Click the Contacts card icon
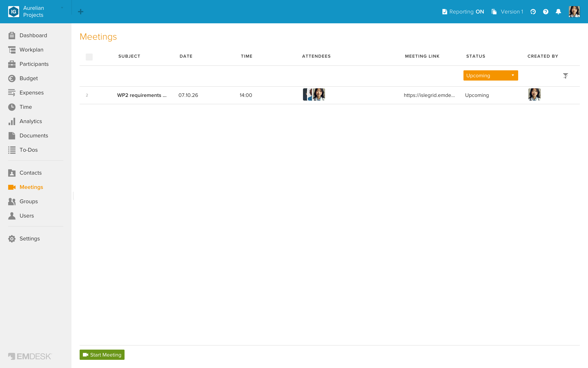The image size is (588, 368). (12, 173)
